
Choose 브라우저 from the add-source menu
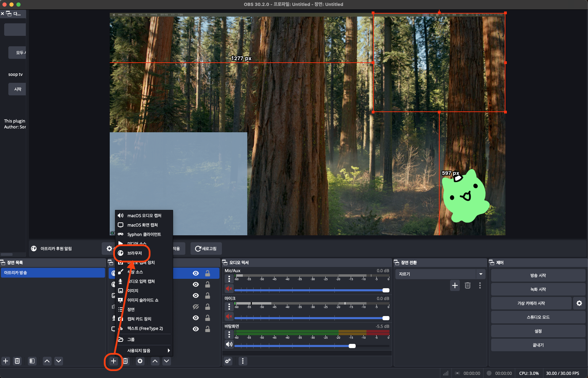coord(144,253)
